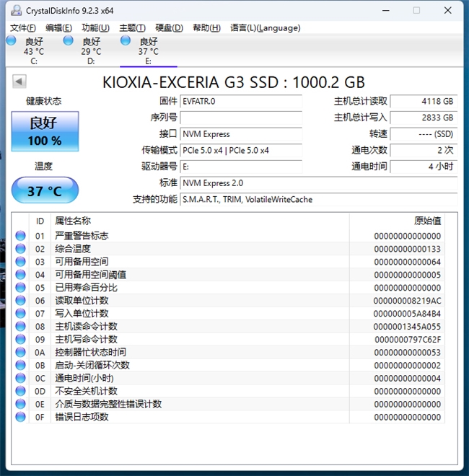
Task: Click the 驱动器号 field E:
Action: click(x=241, y=167)
